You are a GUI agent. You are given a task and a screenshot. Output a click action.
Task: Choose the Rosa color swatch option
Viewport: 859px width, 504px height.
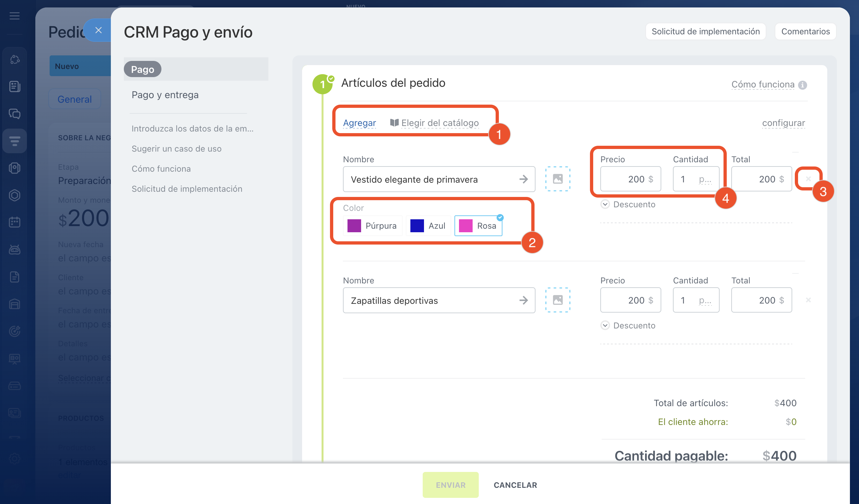coord(478,225)
